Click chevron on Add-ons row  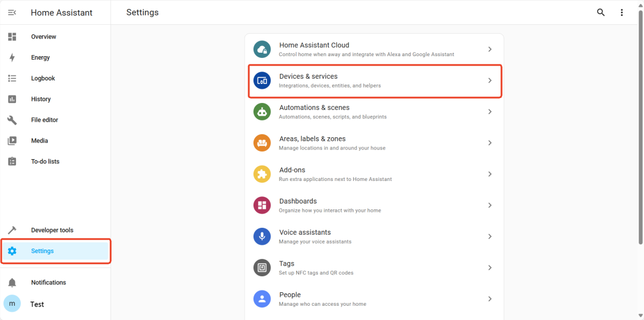click(x=490, y=174)
